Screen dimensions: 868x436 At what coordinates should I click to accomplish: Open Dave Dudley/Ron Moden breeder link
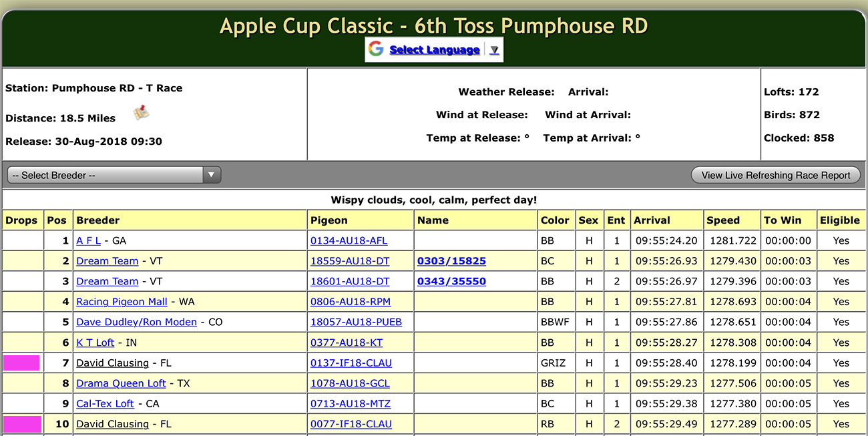[x=136, y=322]
